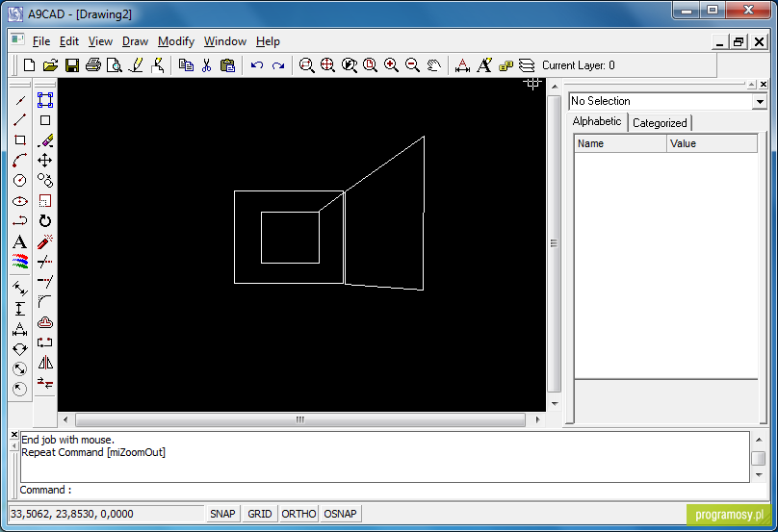The image size is (778, 532).
Task: Click the Print icon
Action: tap(93, 65)
